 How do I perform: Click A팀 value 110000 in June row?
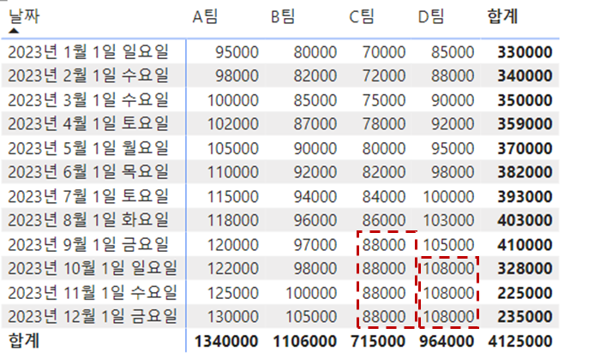click(x=233, y=172)
